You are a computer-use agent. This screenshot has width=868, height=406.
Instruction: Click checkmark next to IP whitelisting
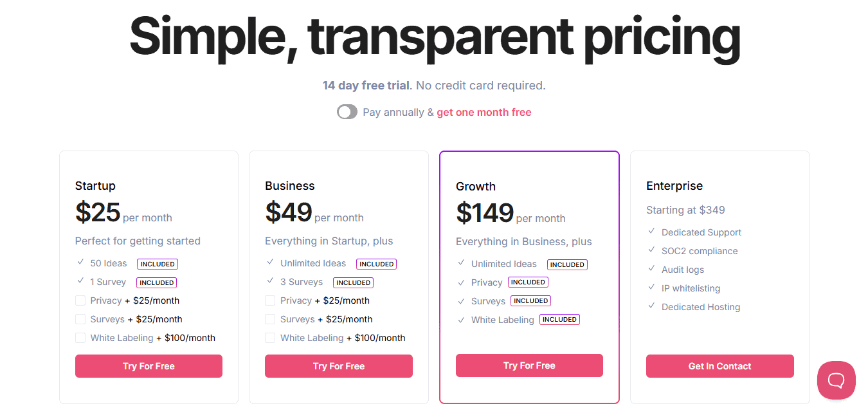[651, 288]
